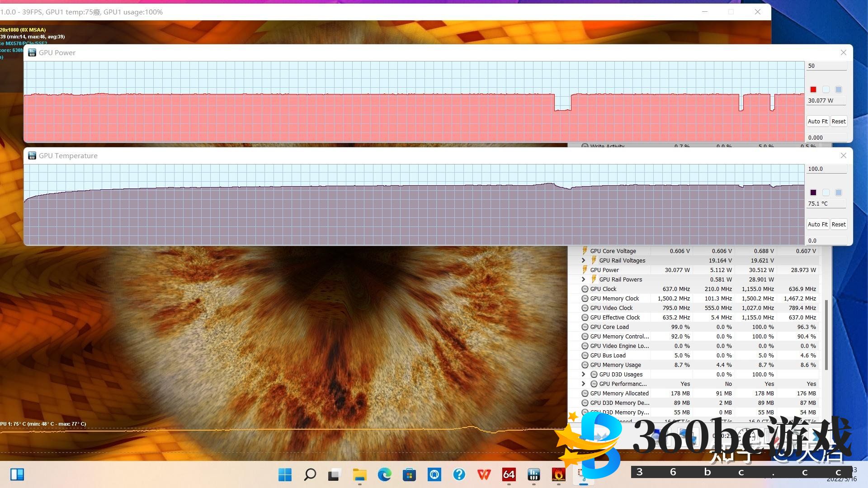Select the GPU Core Load sensor row
Viewport: 868px width, 488px height.
coord(609,327)
